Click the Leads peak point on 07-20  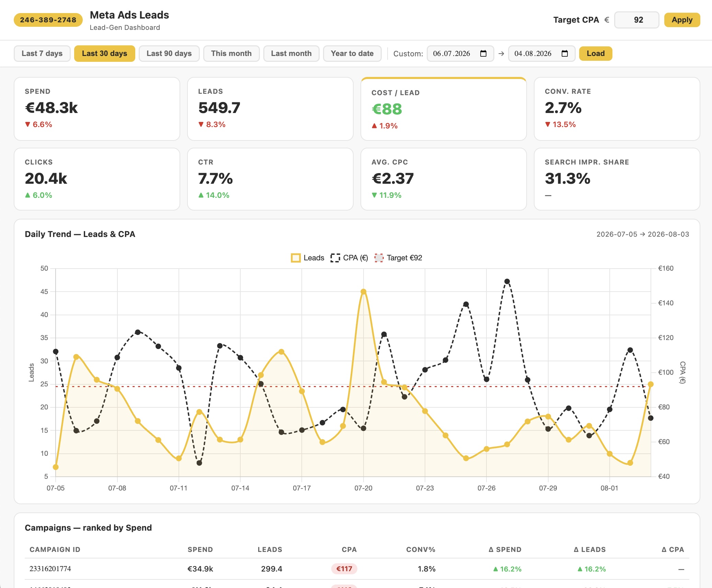coord(364,292)
